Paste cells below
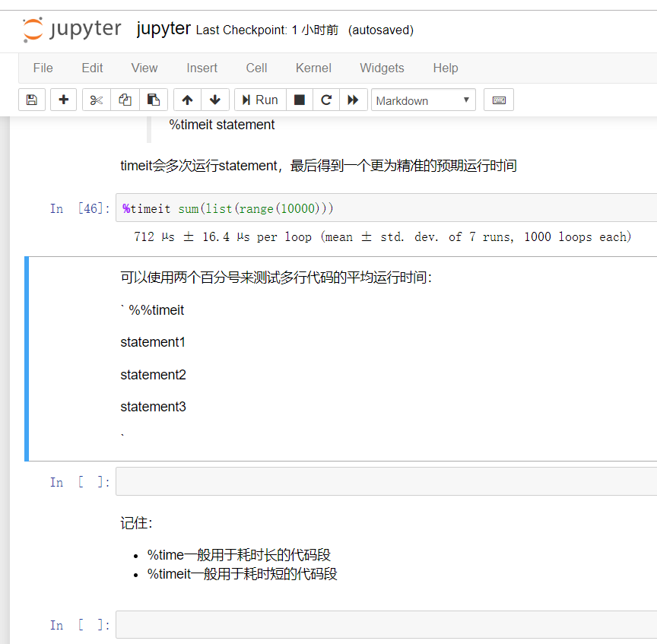 pos(154,100)
